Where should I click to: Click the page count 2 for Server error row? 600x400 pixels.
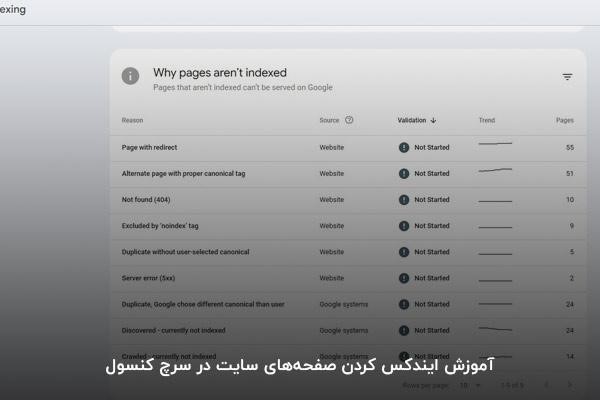[x=572, y=278]
